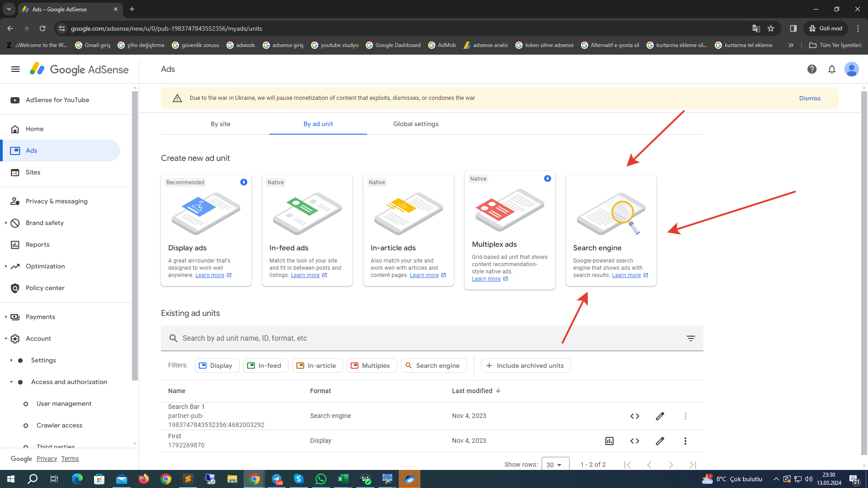This screenshot has width=868, height=488.
Task: Get code for Search Bar 1 unit
Action: point(635,416)
